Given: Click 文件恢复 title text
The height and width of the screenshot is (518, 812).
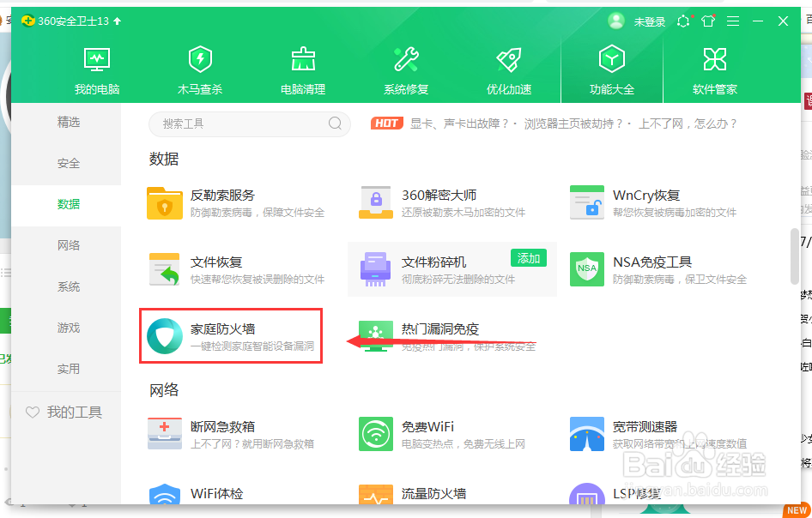Looking at the screenshot, I should click(216, 262).
